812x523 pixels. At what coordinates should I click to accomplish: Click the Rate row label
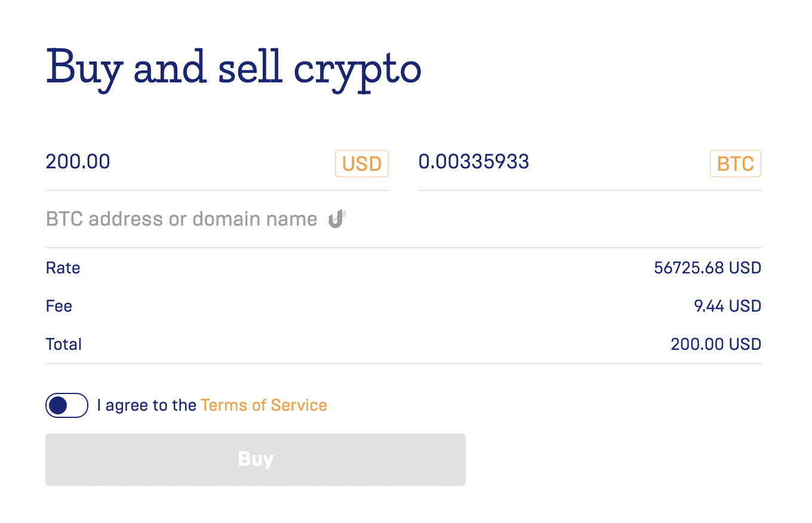63,267
